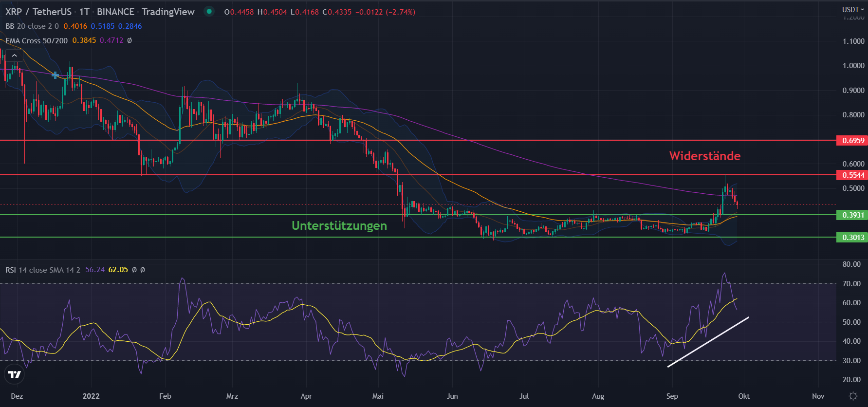Select the RSI 14 close SMA 14 2 indicator label
Image resolution: width=868 pixels, height=407 pixels.
43,270
